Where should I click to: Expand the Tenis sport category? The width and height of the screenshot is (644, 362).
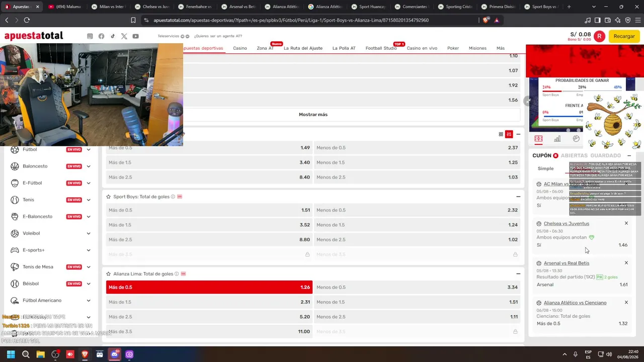89,200
